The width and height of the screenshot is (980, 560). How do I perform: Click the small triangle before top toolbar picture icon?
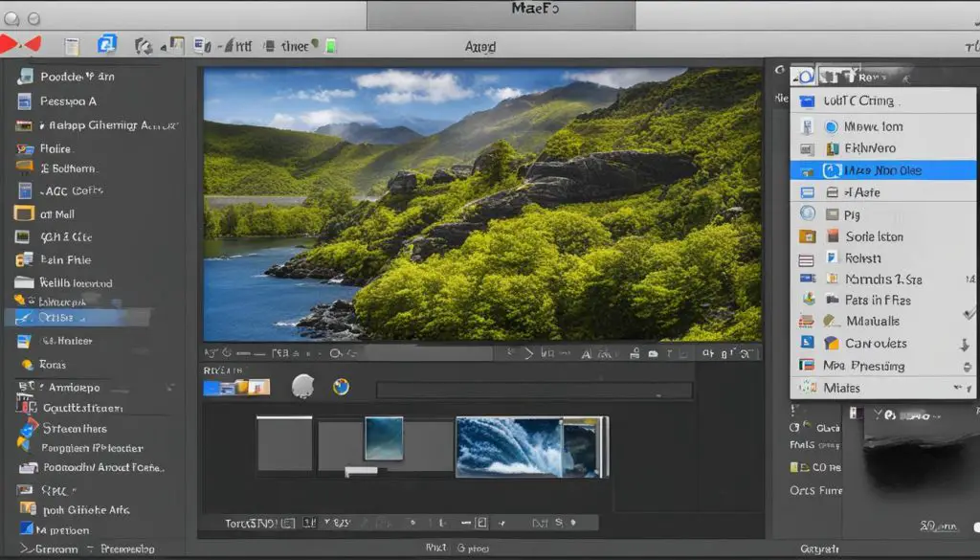pos(163,47)
